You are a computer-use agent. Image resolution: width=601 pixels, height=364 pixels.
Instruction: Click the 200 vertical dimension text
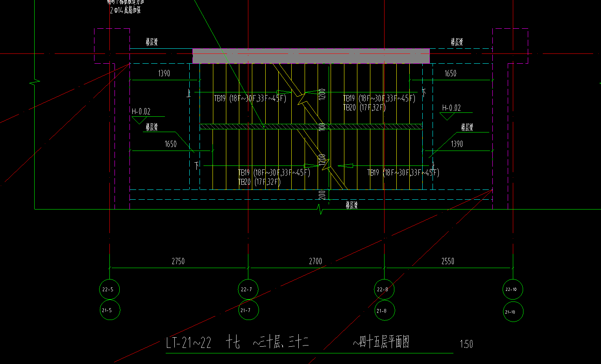pyautogui.click(x=322, y=195)
